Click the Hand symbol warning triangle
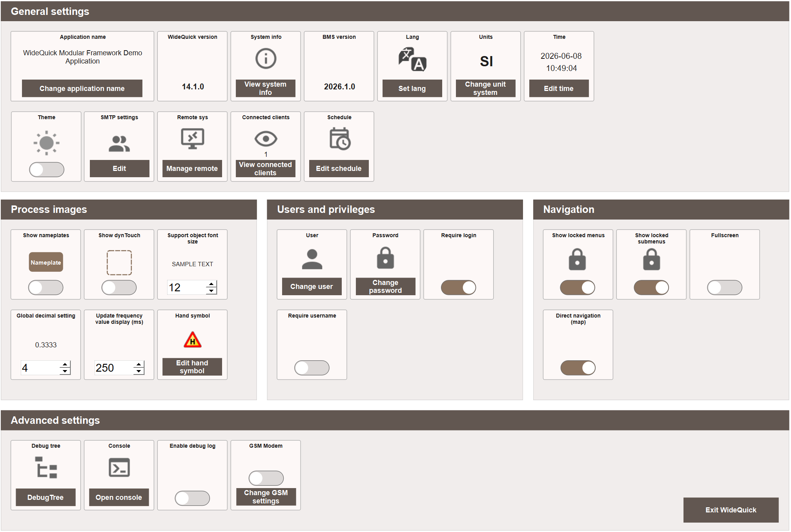791x532 pixels. pyautogui.click(x=193, y=340)
